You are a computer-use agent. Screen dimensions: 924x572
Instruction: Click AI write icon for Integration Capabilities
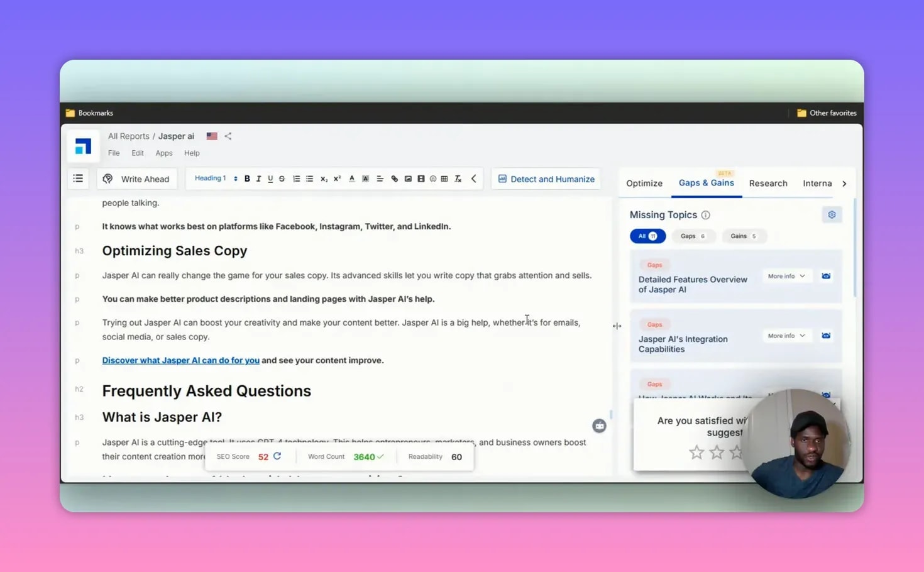[x=826, y=336]
